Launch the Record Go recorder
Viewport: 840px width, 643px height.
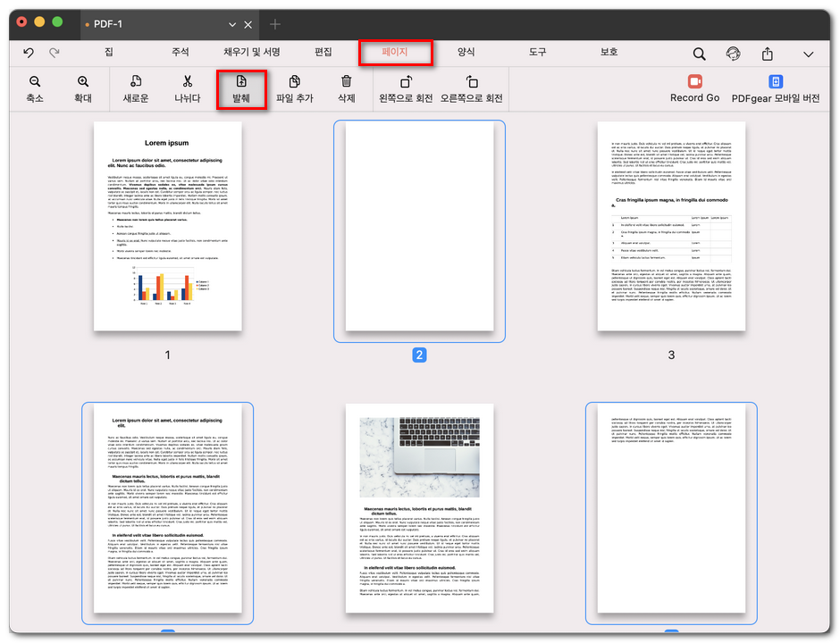coord(694,81)
